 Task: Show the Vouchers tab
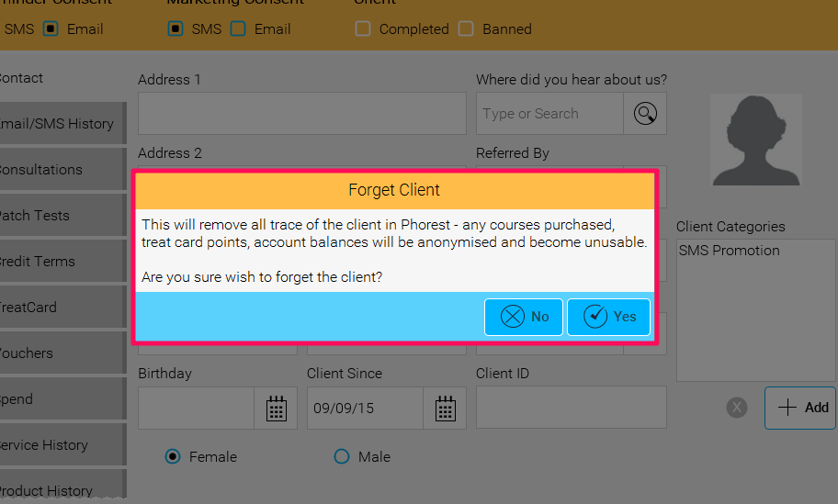click(62, 353)
